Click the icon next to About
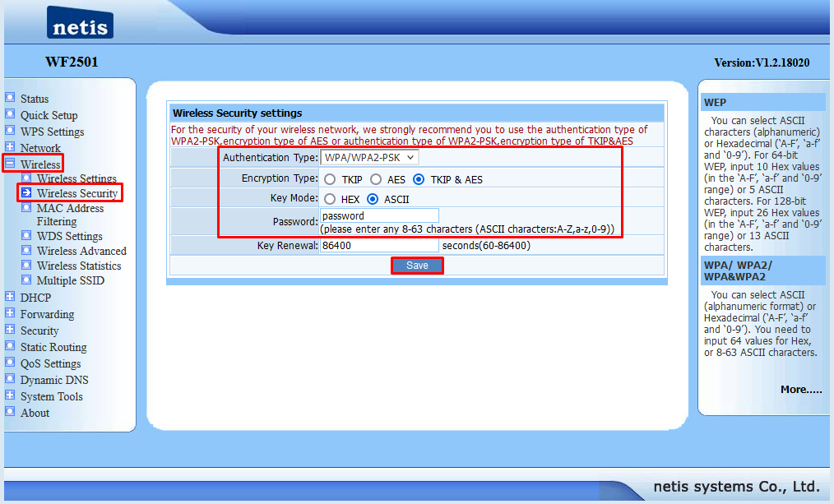 tap(10, 412)
